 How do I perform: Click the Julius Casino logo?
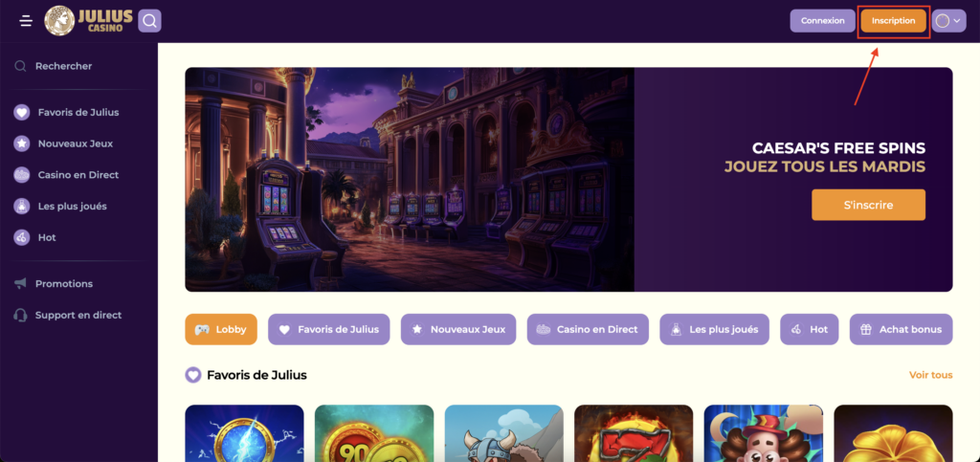coord(88,21)
